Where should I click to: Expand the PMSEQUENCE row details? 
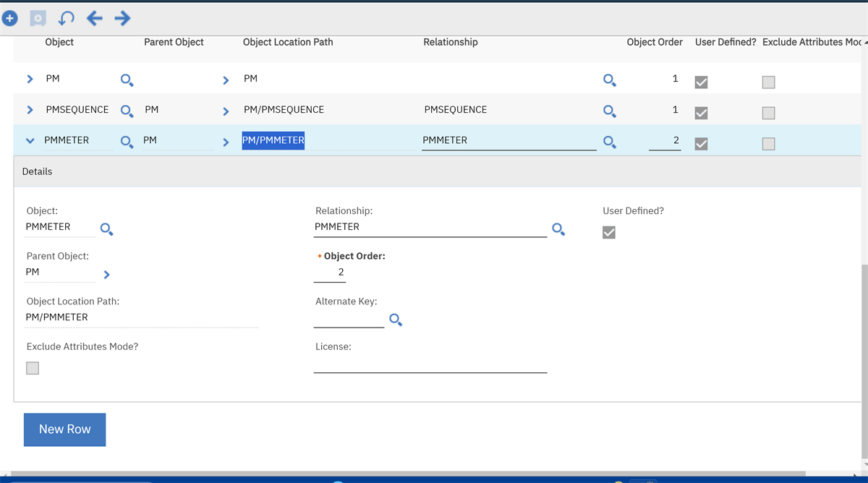coord(30,110)
